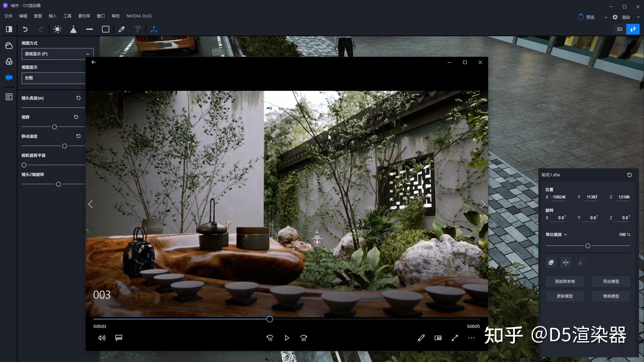Open the environment weather sidebar panel
The width and height of the screenshot is (644, 362).
[x=9, y=46]
